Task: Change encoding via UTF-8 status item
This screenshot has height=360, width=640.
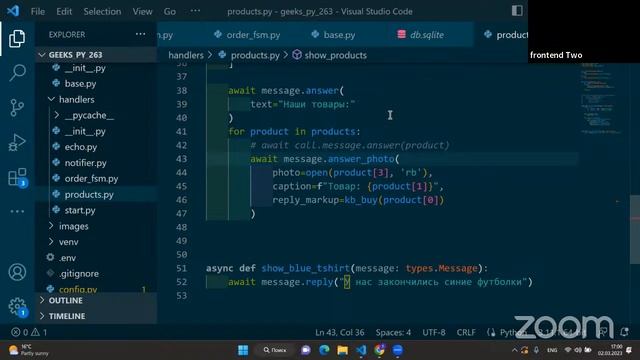Action: tap(434, 332)
